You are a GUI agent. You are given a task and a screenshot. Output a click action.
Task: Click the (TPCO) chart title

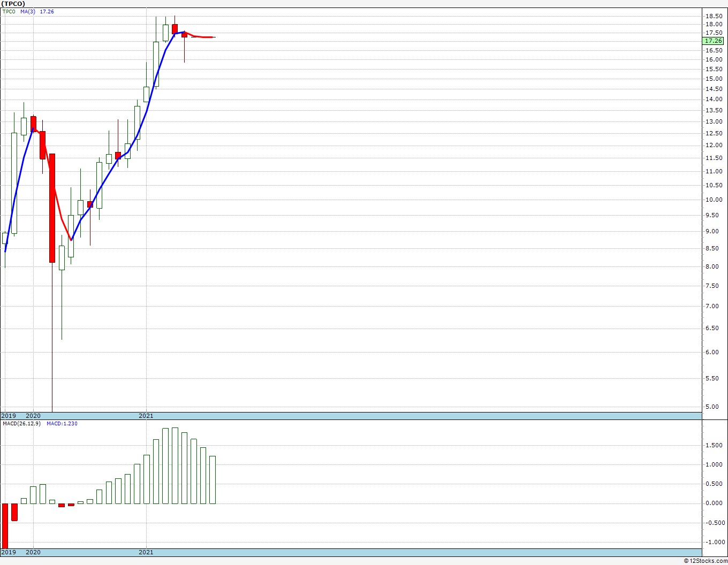click(13, 4)
